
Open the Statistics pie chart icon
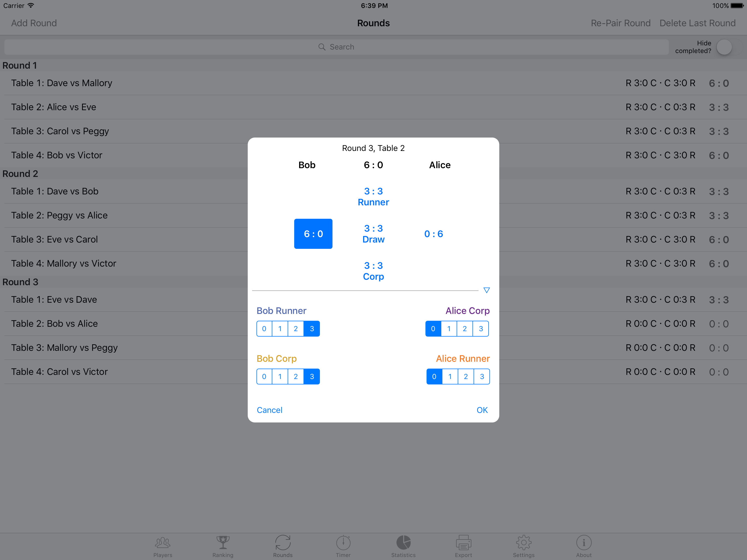[x=403, y=543]
